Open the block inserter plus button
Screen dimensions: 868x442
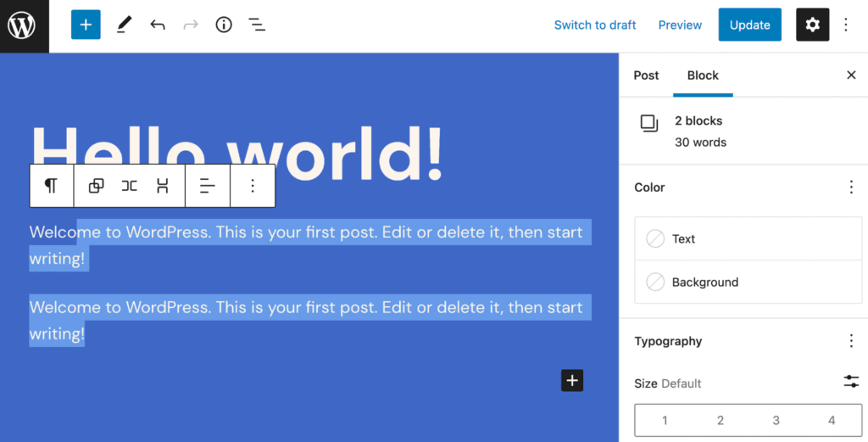pos(86,25)
